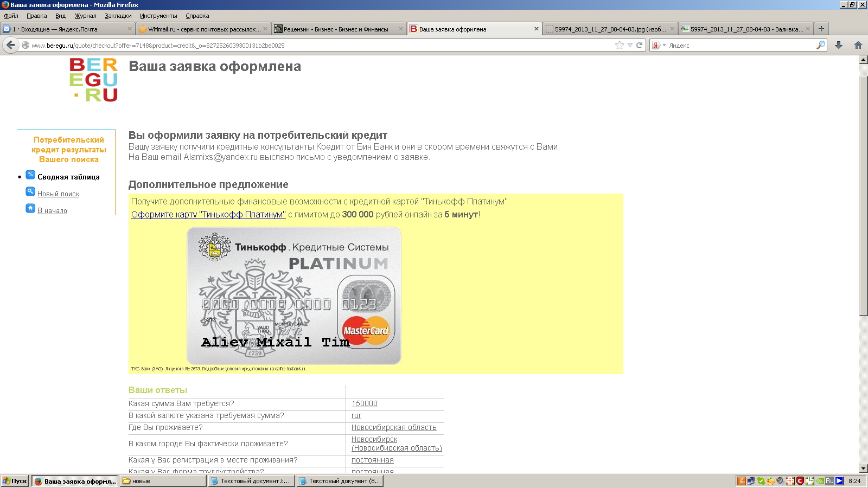Open the speaker volume tray icon
The width and height of the screenshot is (868, 488).
[780, 481]
